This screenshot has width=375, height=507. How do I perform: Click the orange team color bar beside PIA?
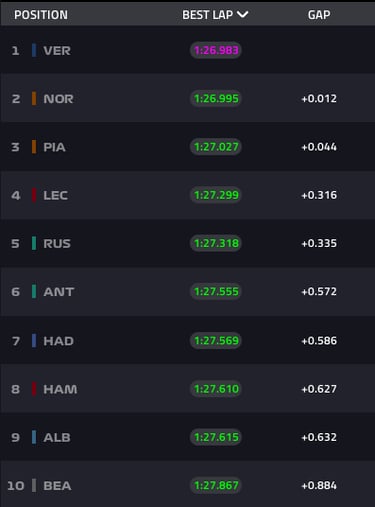point(34,147)
